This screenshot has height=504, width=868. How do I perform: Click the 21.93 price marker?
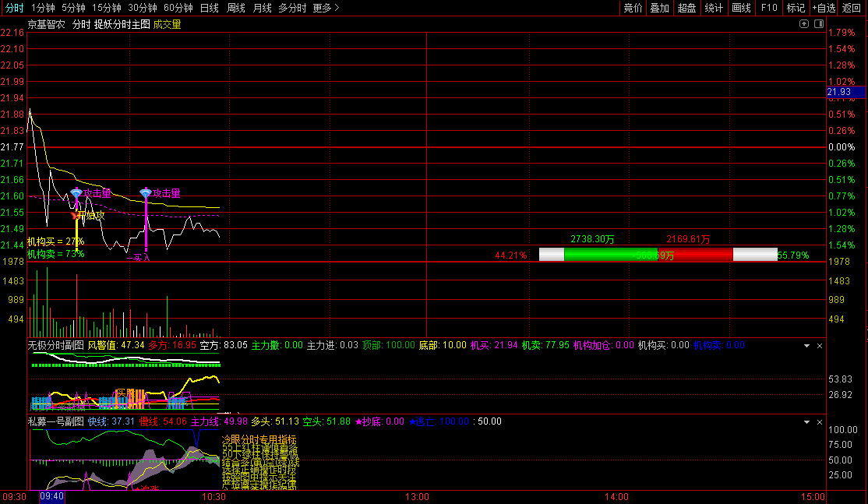[x=845, y=92]
